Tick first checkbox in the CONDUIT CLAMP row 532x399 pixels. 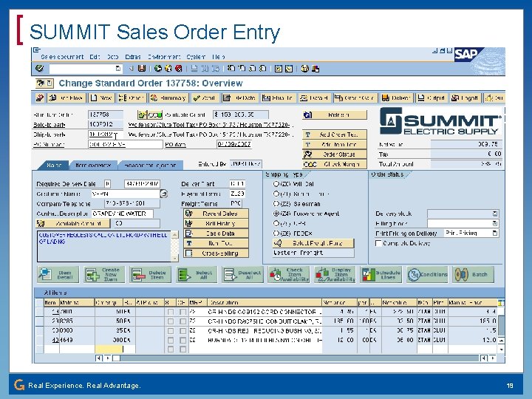[171, 321]
